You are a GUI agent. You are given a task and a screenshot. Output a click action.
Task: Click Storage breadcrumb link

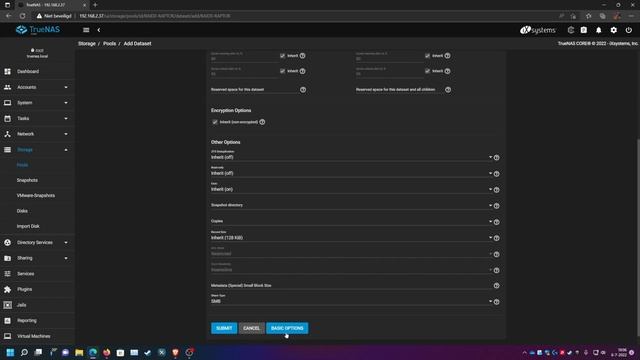point(87,43)
